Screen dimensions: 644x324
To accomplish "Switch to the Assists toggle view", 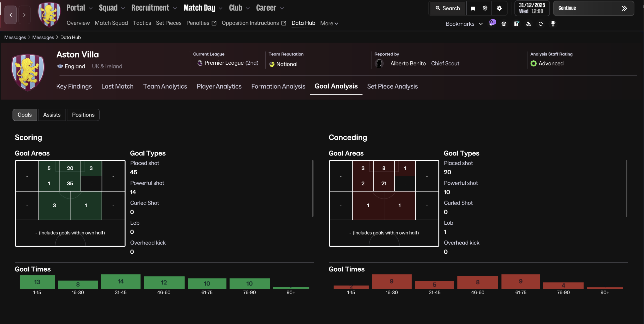I will pyautogui.click(x=52, y=115).
